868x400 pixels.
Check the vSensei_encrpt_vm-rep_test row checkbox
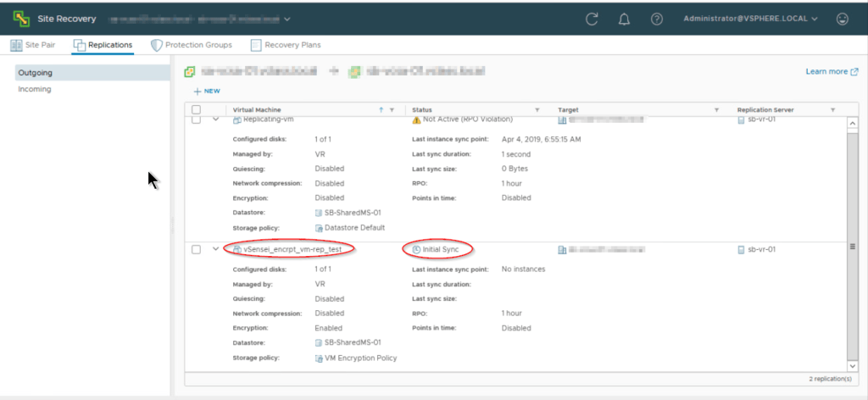(x=197, y=249)
